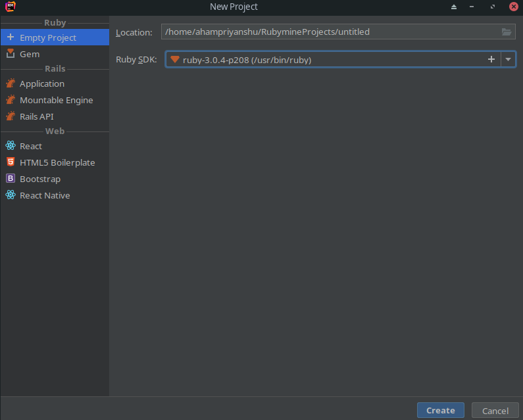Viewport: 523px width, 420px height.
Task: Click the Gem package icon
Action: tap(11, 53)
